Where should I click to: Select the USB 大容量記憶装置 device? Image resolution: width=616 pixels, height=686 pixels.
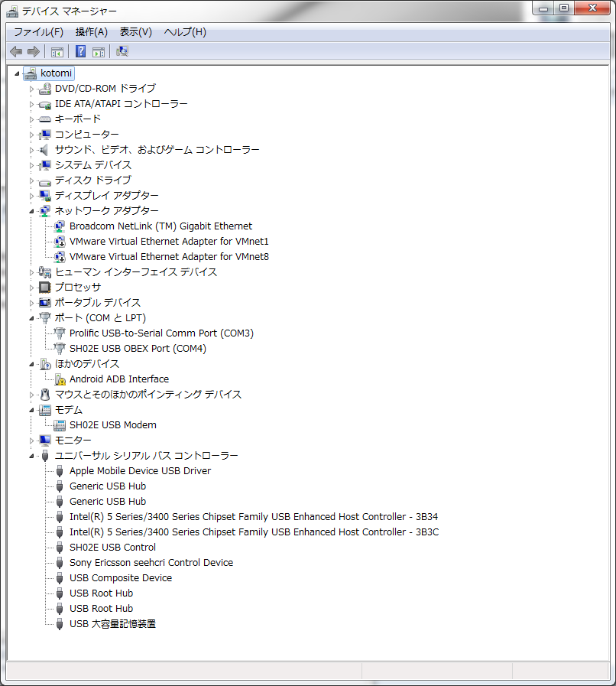[x=112, y=624]
